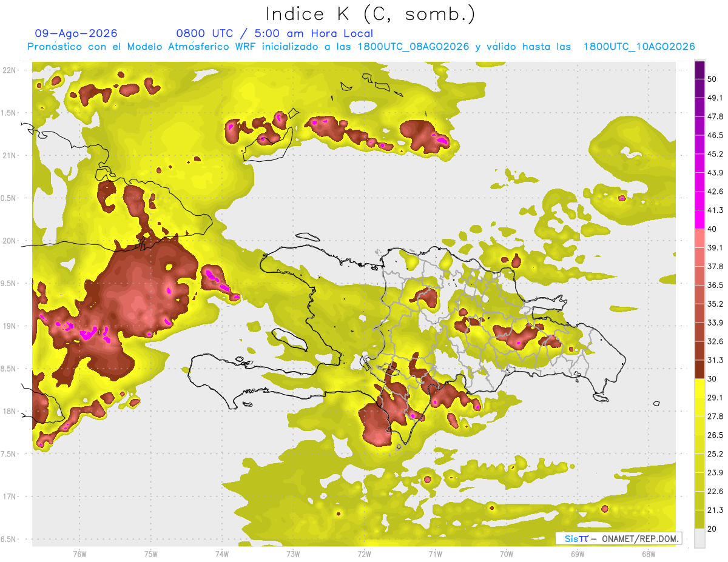Click the 'Indice K (C, somb.)' title
This screenshot has height=562, width=728.
pyautogui.click(x=370, y=14)
